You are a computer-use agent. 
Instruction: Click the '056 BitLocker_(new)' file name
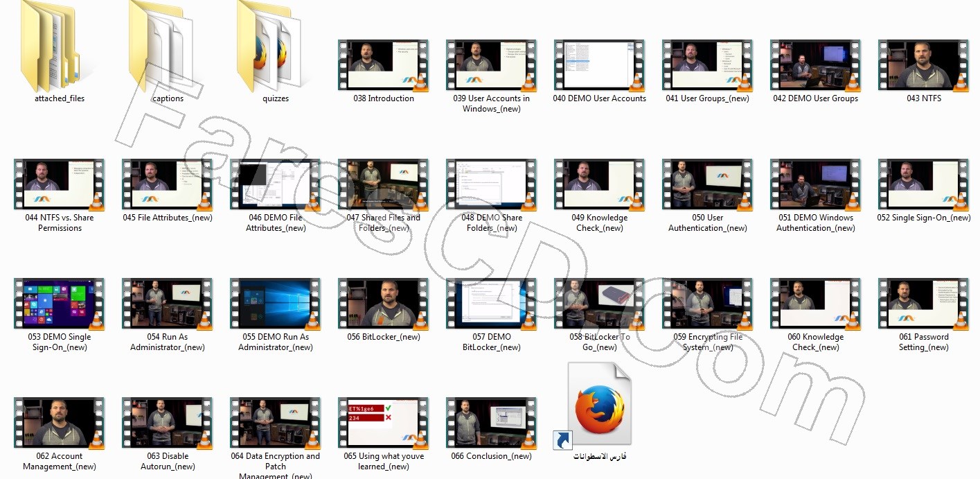tap(384, 337)
